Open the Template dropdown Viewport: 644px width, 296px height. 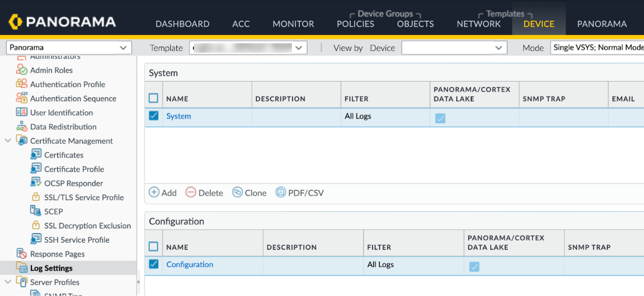(x=299, y=48)
